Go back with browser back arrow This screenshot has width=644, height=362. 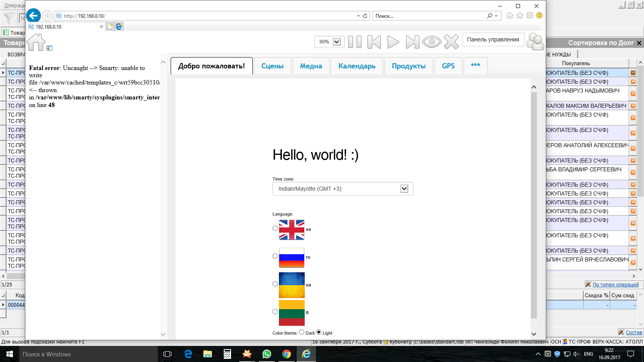coord(33,16)
